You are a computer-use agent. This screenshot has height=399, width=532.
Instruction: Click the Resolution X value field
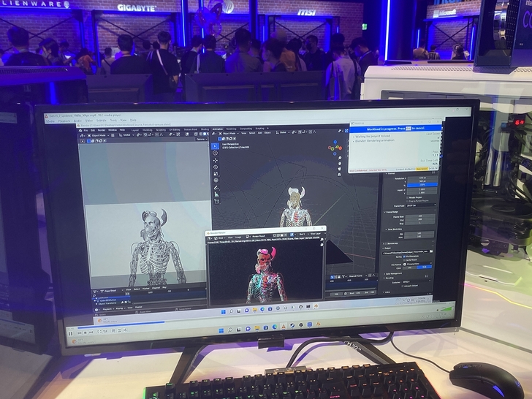[422, 178]
